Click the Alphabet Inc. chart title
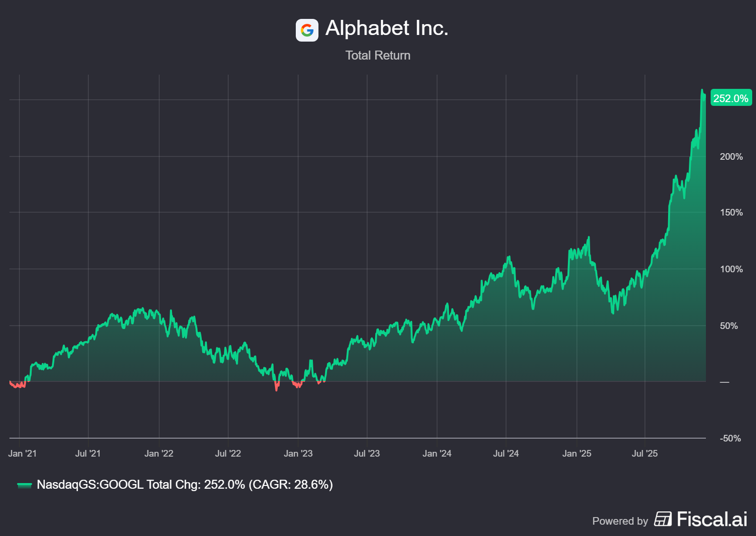 tap(387, 28)
